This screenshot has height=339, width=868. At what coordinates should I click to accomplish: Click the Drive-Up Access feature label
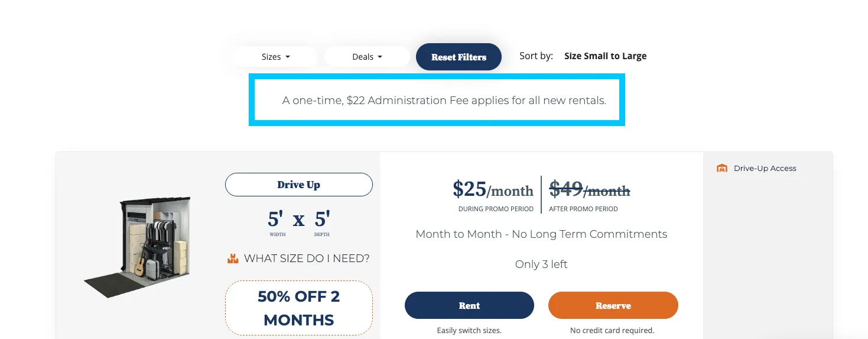pos(765,168)
